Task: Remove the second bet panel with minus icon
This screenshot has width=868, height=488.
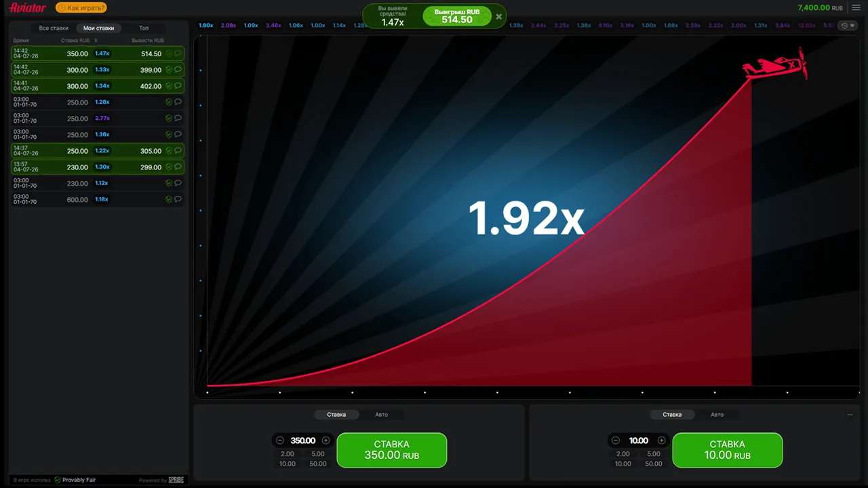Action: tap(850, 414)
